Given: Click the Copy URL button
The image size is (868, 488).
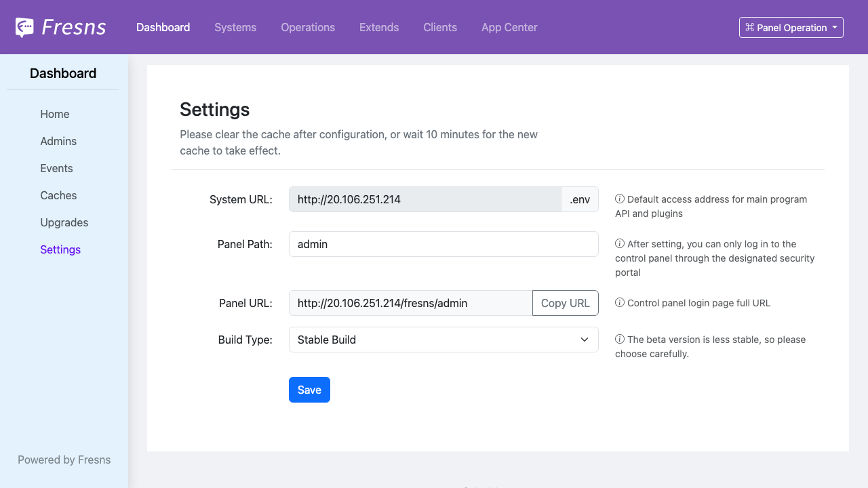Looking at the screenshot, I should pyautogui.click(x=566, y=303).
